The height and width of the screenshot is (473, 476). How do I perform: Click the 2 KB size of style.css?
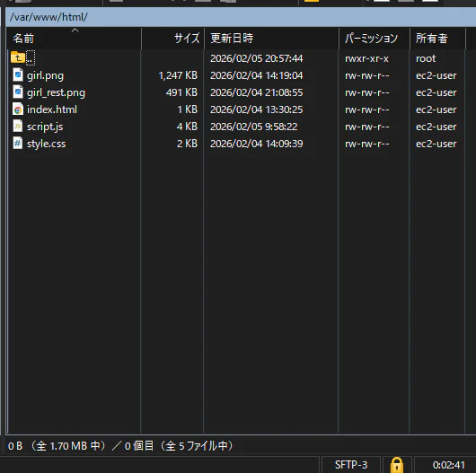187,144
